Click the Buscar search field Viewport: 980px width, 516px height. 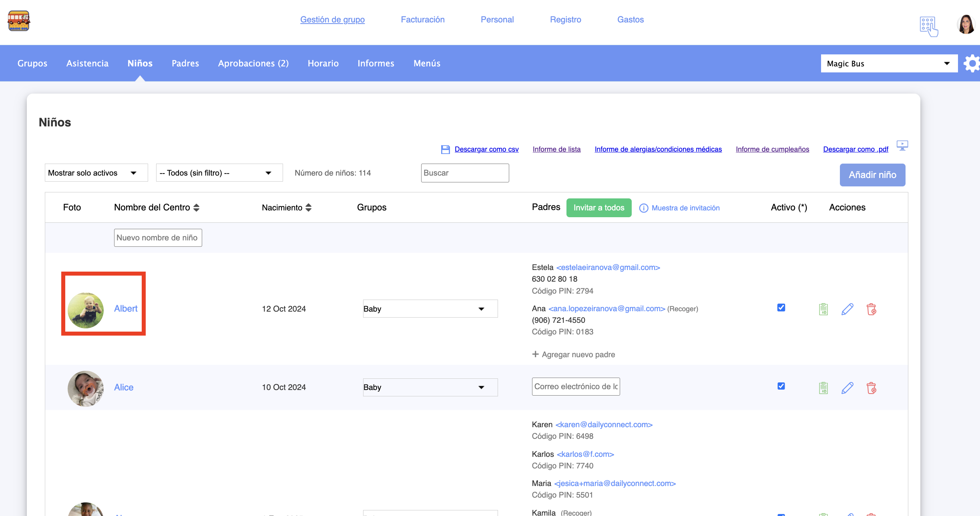465,173
